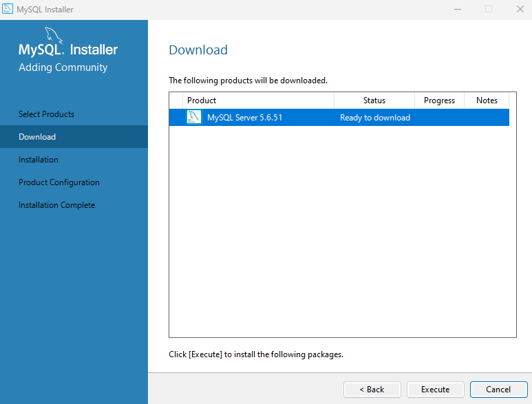
Task: Click the Progress column header
Action: click(x=439, y=100)
